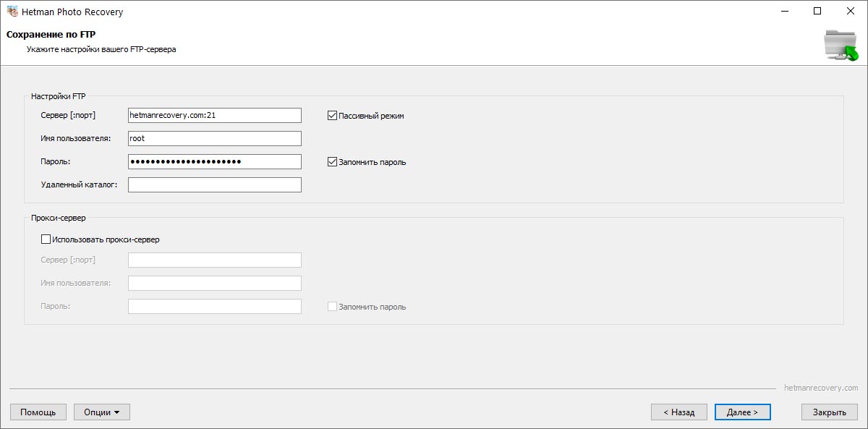Minimize the Hetman Photo Recovery window
This screenshot has width=868, height=429.
[784, 12]
